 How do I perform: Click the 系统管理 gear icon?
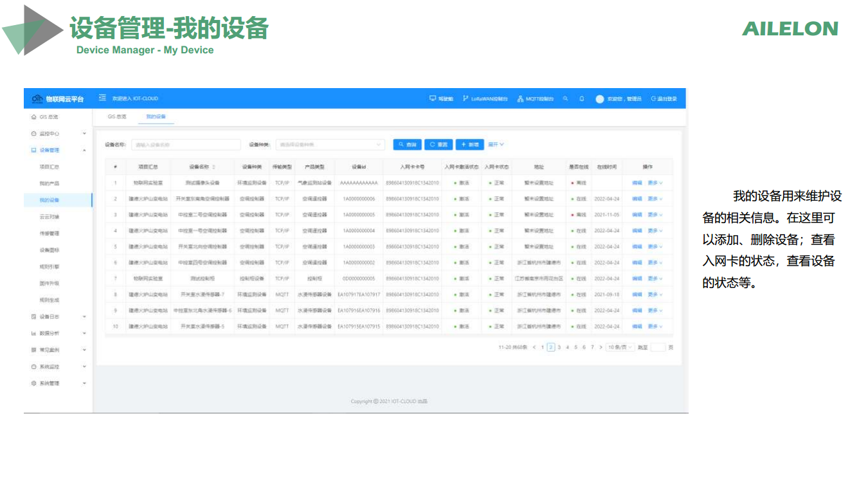click(34, 384)
